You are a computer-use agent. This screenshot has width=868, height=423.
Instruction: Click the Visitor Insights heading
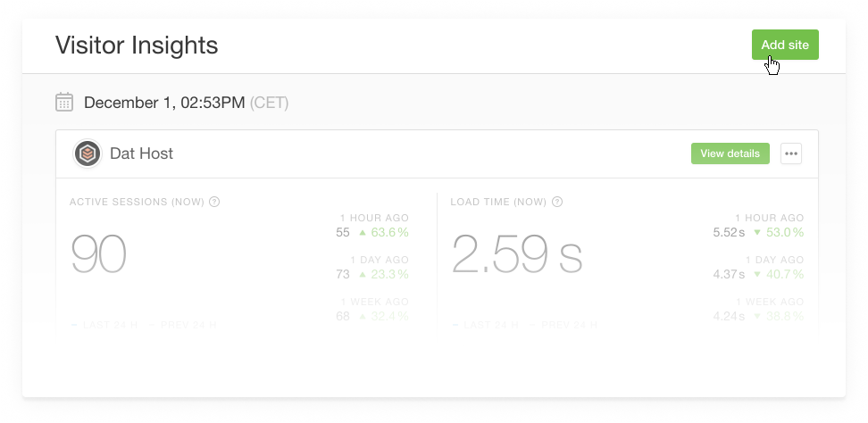pos(137,45)
